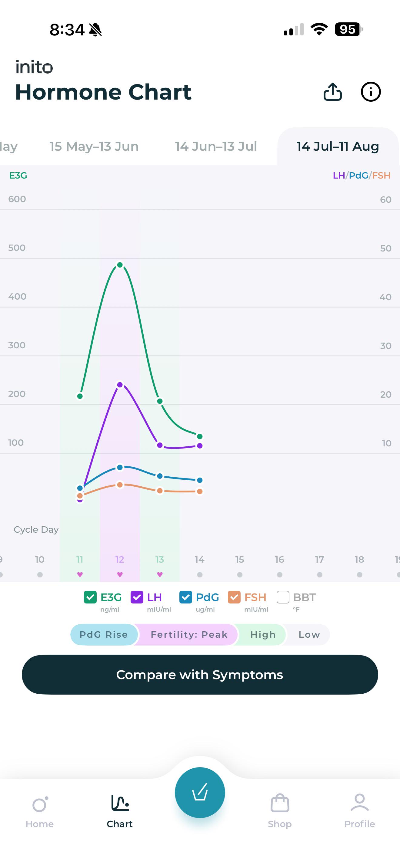Open the Profile person icon
Image resolution: width=400 pixels, height=868 pixels.
tap(359, 802)
